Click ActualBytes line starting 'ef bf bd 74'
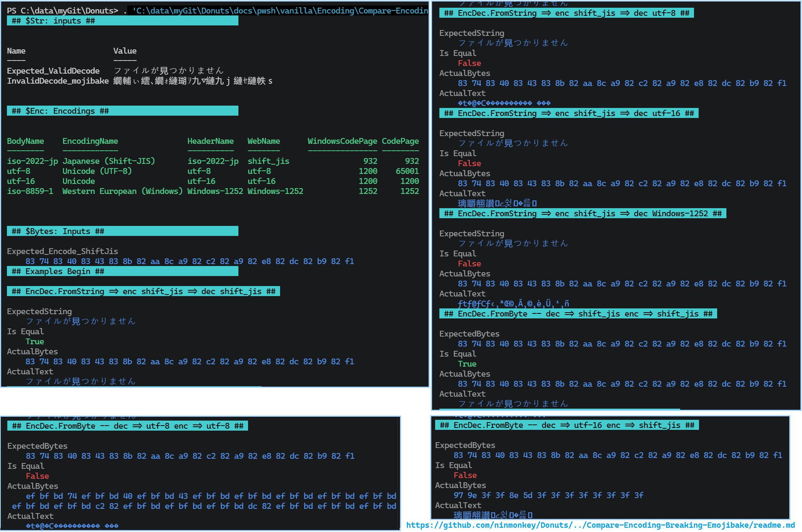The width and height of the screenshot is (802, 532). pyautogui.click(x=211, y=496)
